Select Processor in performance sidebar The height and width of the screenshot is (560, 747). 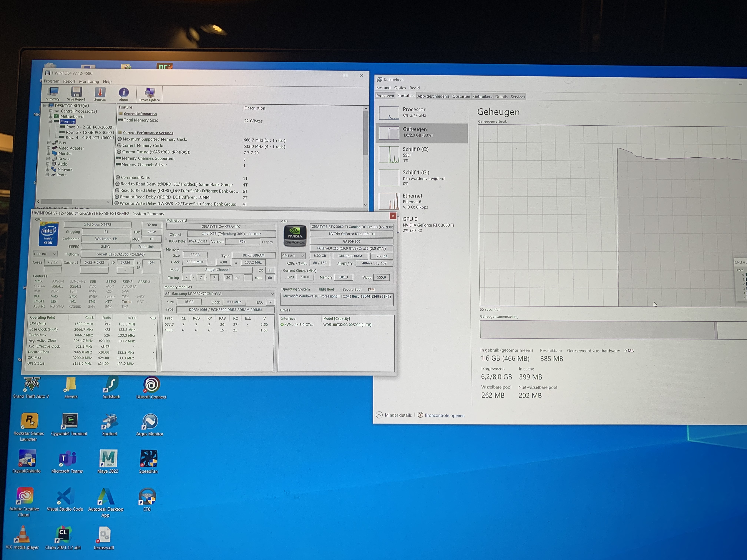tap(422, 113)
